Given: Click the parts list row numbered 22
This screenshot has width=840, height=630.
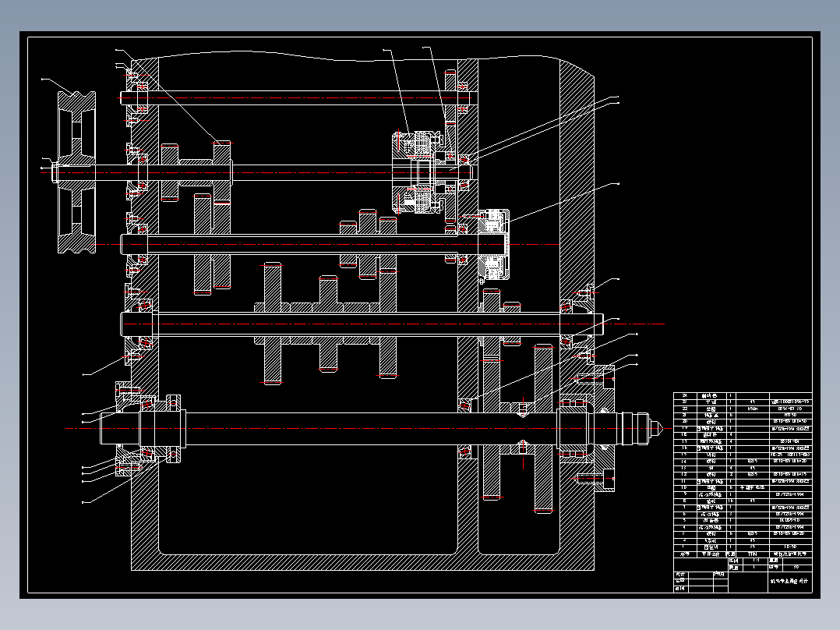Looking at the screenshot, I should coord(743,409).
